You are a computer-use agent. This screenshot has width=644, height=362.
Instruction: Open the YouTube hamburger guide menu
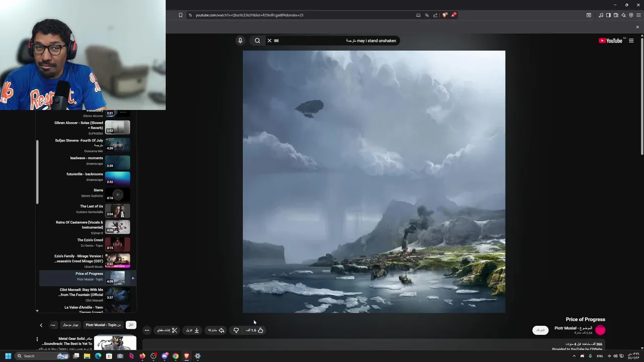(631, 41)
